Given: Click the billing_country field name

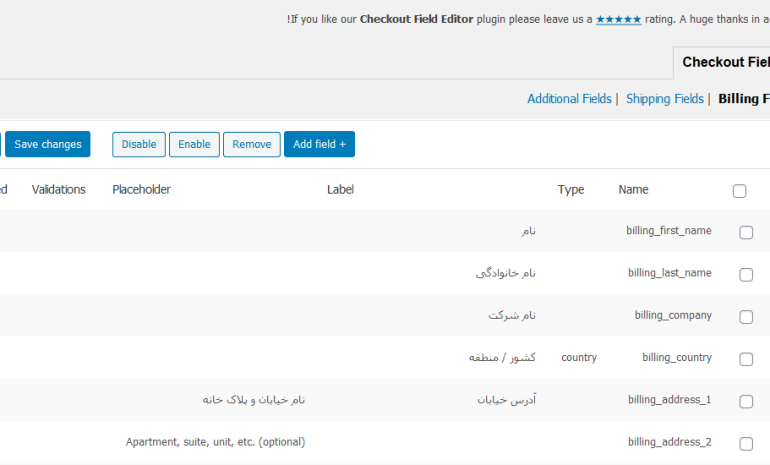Looking at the screenshot, I should click(677, 357).
